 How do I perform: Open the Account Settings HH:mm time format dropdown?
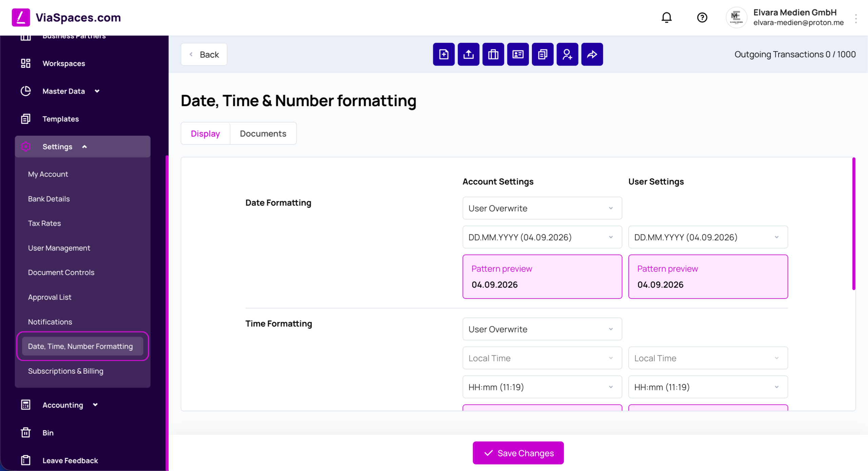[x=542, y=387]
